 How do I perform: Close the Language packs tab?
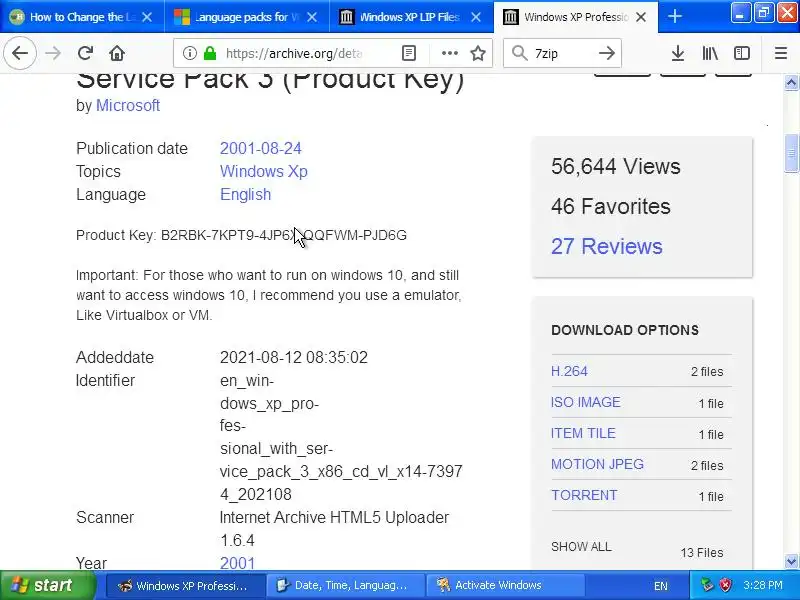point(312,17)
